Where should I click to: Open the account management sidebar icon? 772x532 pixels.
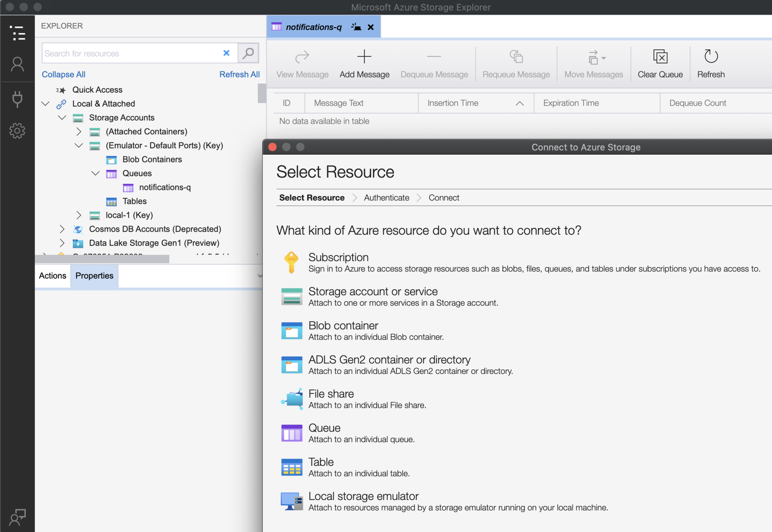point(17,65)
